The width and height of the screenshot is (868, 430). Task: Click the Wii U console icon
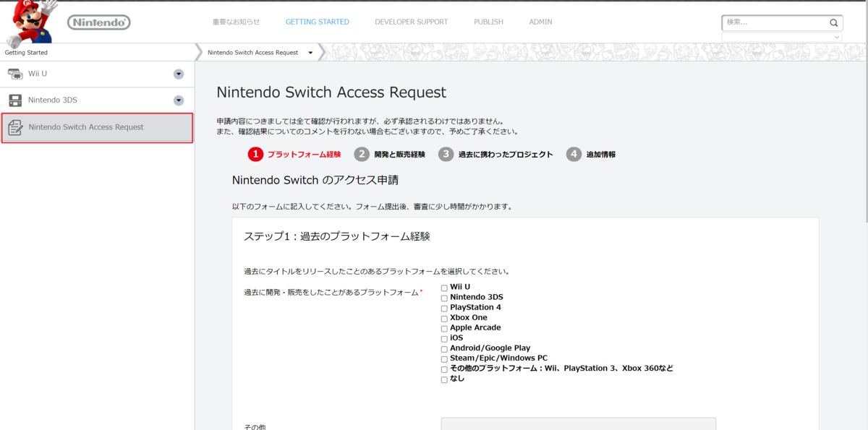15,74
